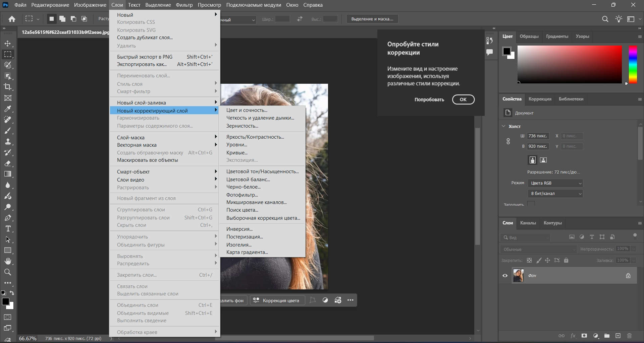
Task: Pick the Eyedropper tool
Action: point(8,109)
